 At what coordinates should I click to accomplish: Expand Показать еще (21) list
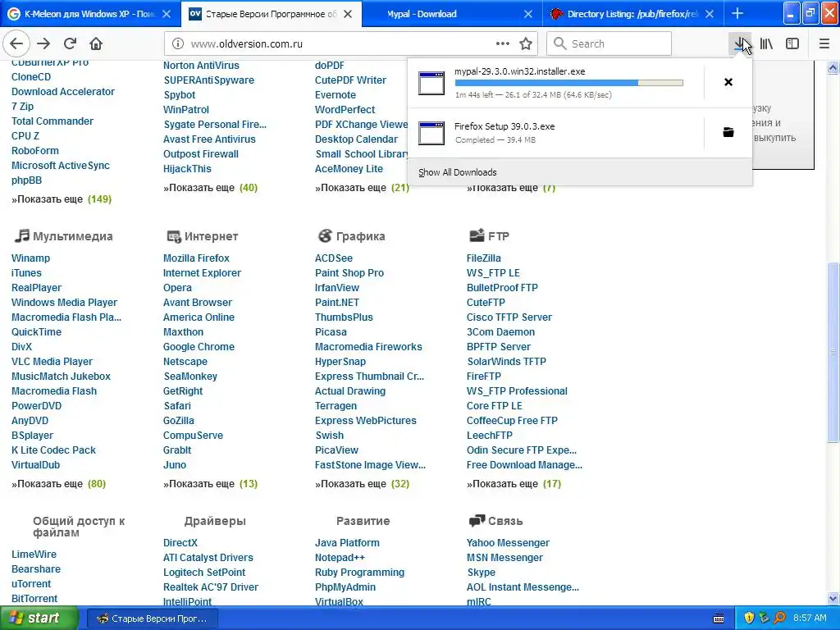tap(362, 188)
